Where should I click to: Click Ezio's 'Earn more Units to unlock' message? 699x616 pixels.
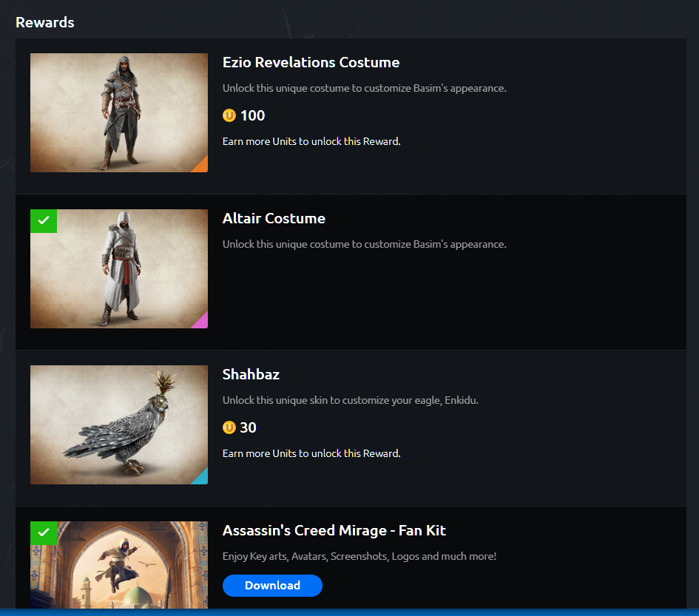click(311, 141)
